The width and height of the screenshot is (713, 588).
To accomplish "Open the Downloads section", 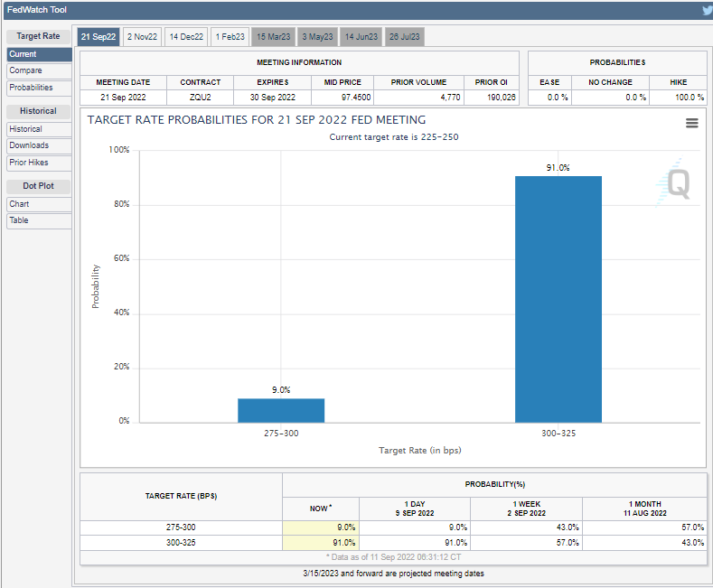I will (39, 145).
